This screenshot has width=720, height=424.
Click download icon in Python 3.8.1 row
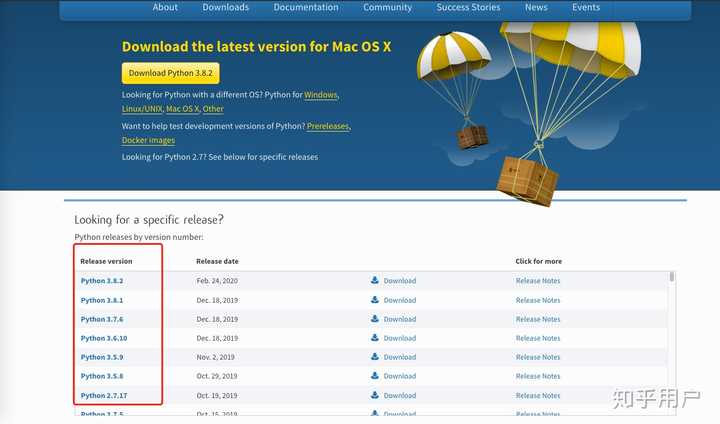click(x=375, y=299)
